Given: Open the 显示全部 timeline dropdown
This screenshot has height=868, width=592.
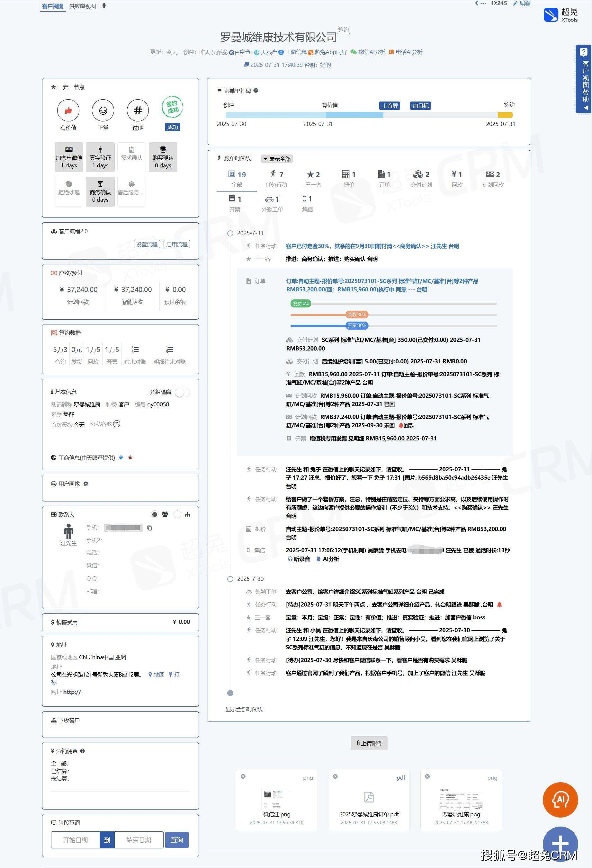Looking at the screenshot, I should pyautogui.click(x=277, y=159).
